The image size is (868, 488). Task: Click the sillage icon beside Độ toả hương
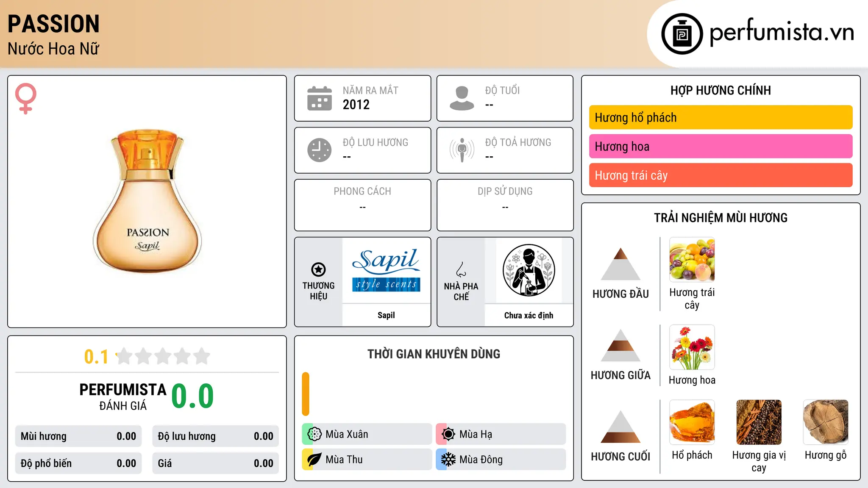click(x=462, y=150)
